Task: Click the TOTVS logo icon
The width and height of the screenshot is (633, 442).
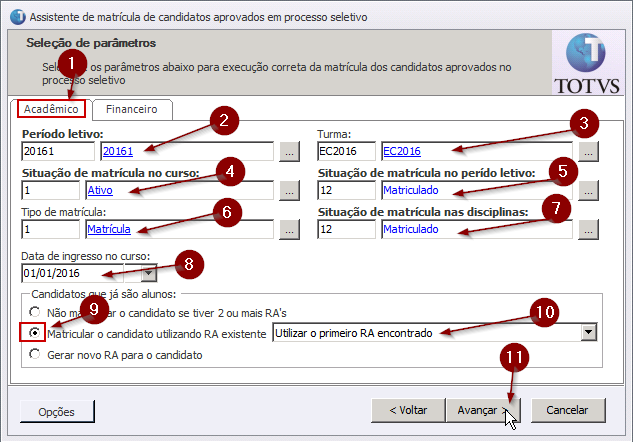Action: 590,62
